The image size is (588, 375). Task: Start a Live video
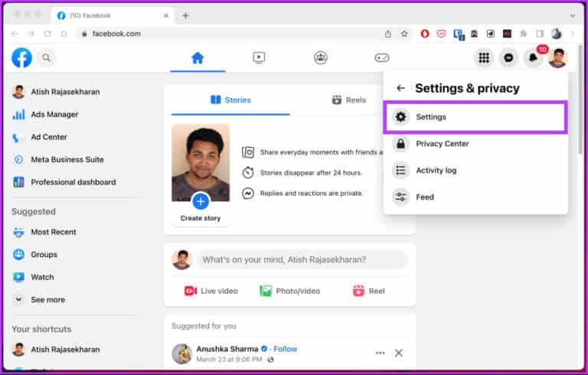coord(211,291)
